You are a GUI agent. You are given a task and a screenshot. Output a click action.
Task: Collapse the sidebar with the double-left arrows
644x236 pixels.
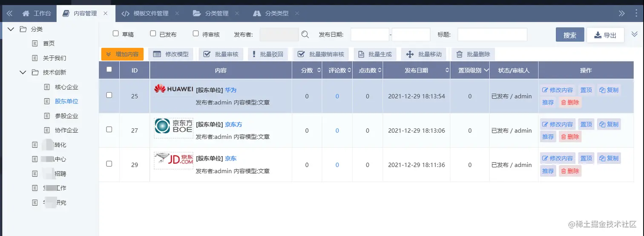(x=9, y=13)
